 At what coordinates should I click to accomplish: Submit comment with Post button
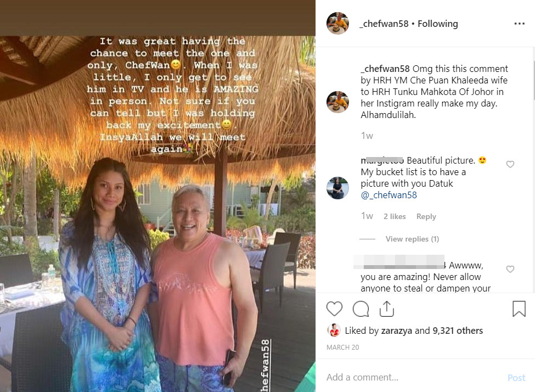(x=516, y=378)
